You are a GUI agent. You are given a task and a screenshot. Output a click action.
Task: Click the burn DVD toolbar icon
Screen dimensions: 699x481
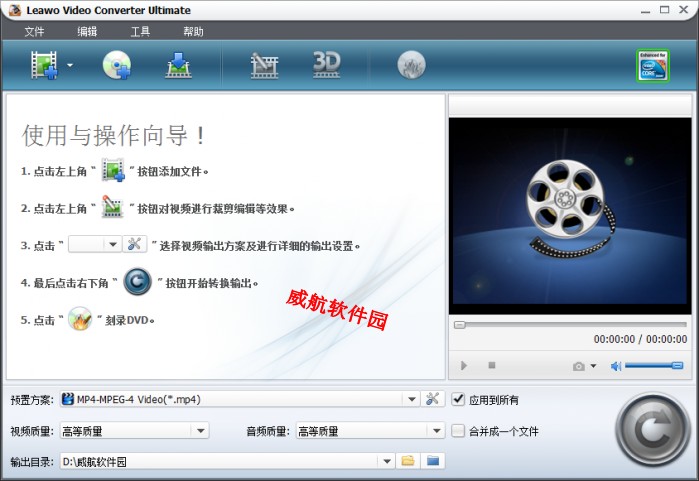pos(411,65)
